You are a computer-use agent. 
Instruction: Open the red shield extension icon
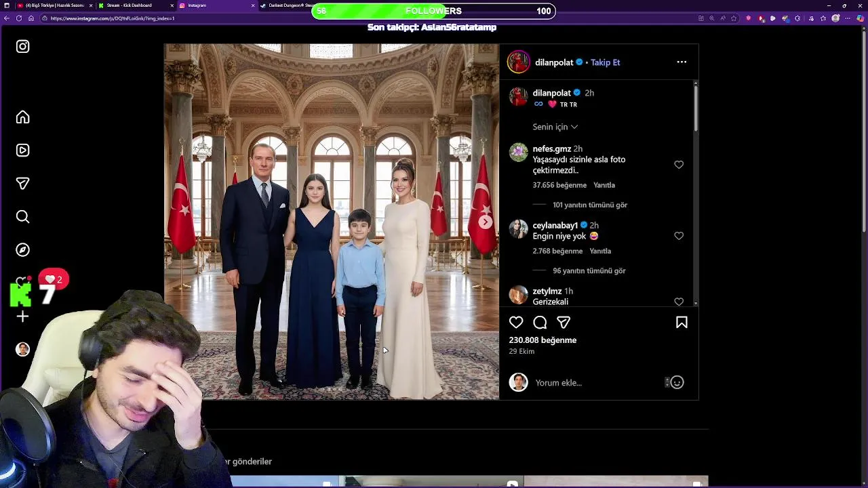748,18
